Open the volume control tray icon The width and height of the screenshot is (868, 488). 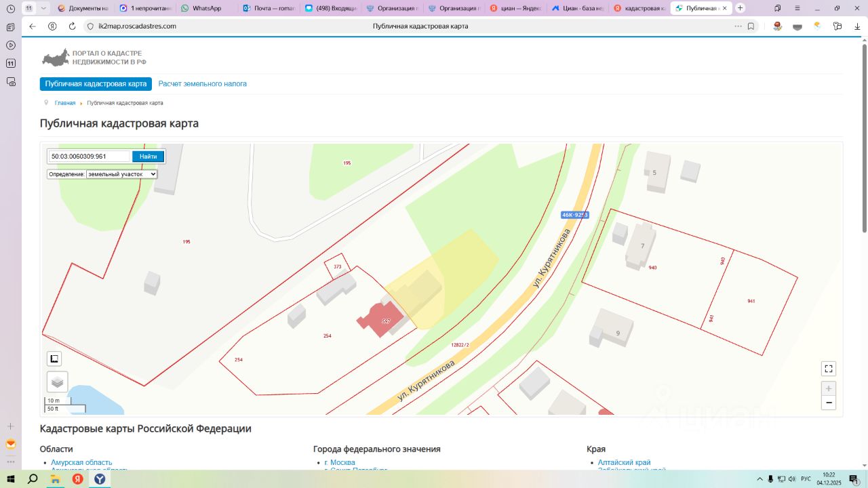[792, 479]
